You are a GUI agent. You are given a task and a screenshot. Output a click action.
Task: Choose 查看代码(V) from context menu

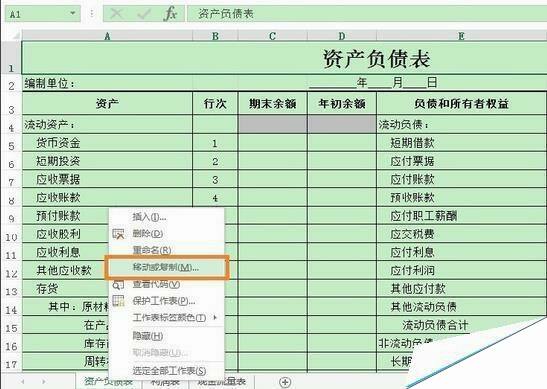tap(167, 284)
